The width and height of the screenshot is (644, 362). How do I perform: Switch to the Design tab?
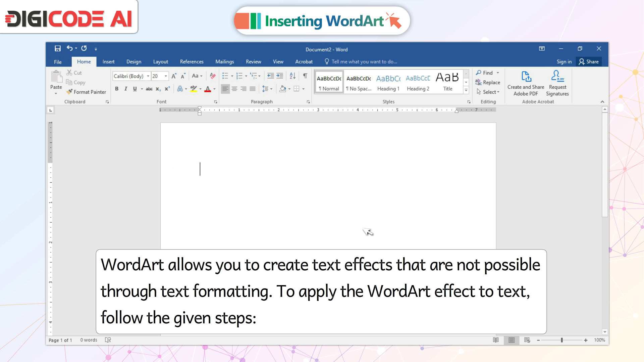pyautogui.click(x=134, y=62)
